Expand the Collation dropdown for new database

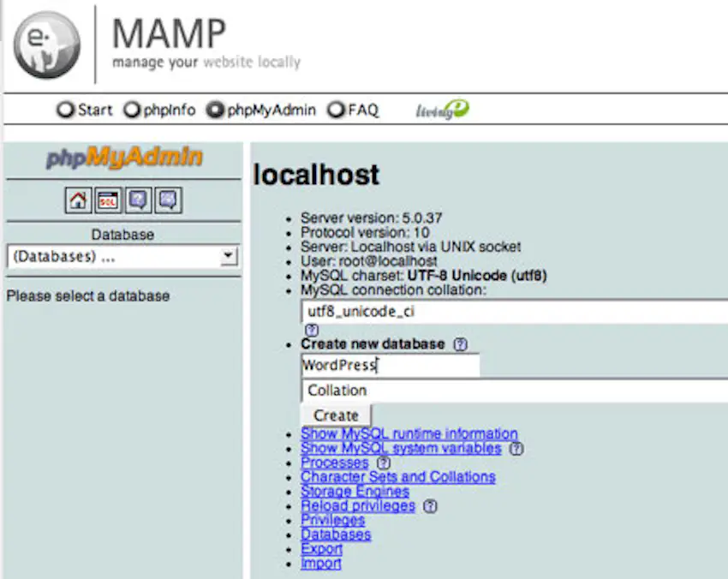514,391
